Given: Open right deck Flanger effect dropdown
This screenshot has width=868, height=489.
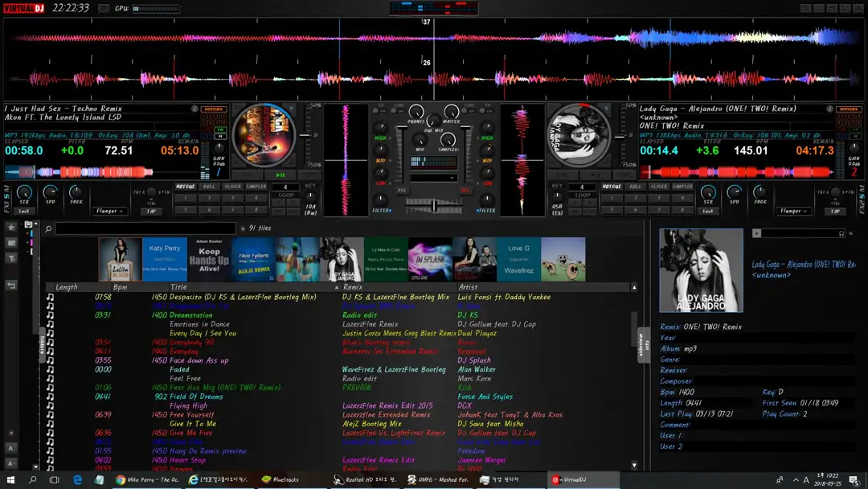Looking at the screenshot, I should [x=793, y=211].
